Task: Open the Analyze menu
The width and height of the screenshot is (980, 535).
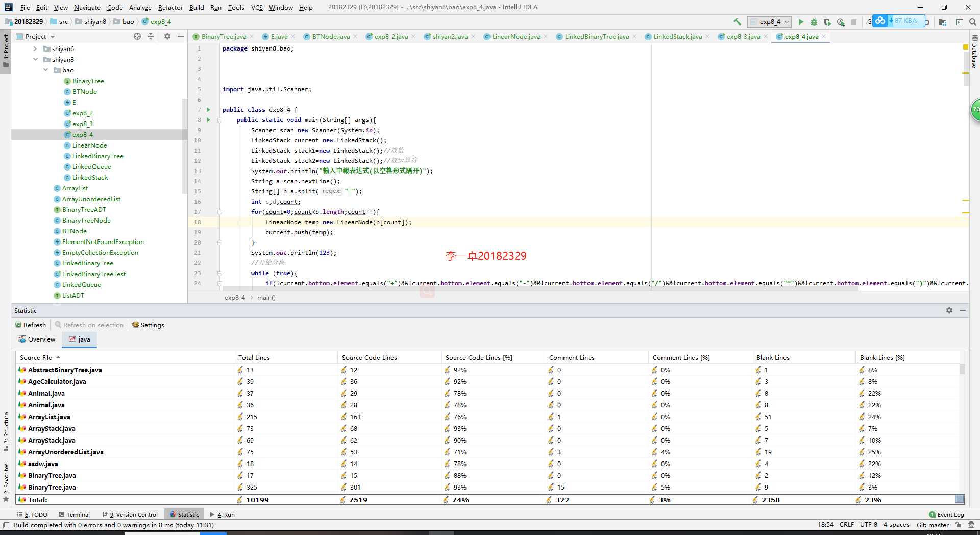Action: tap(140, 7)
